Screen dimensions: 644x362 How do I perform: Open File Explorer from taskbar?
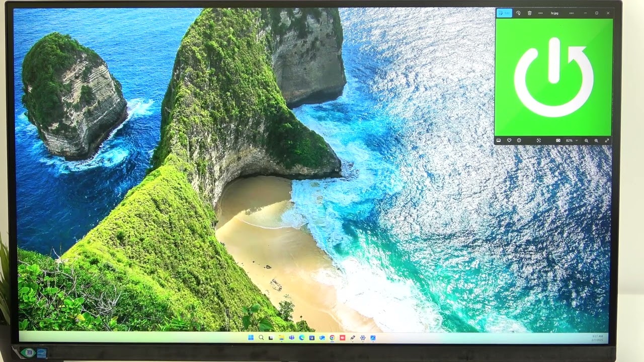[x=281, y=337]
